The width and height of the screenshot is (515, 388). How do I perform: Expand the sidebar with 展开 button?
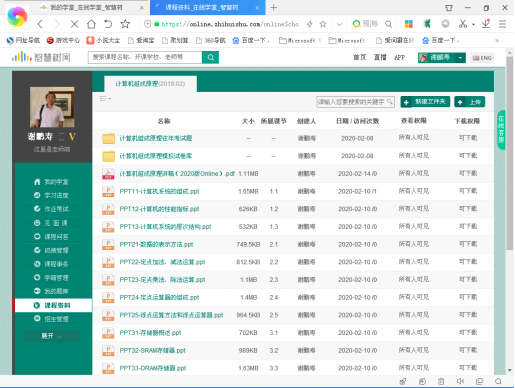tap(52, 336)
